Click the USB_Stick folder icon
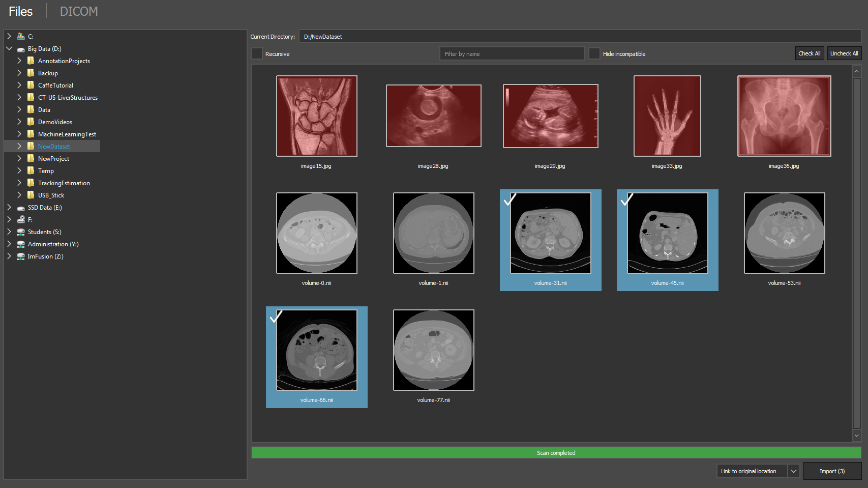 coord(31,195)
